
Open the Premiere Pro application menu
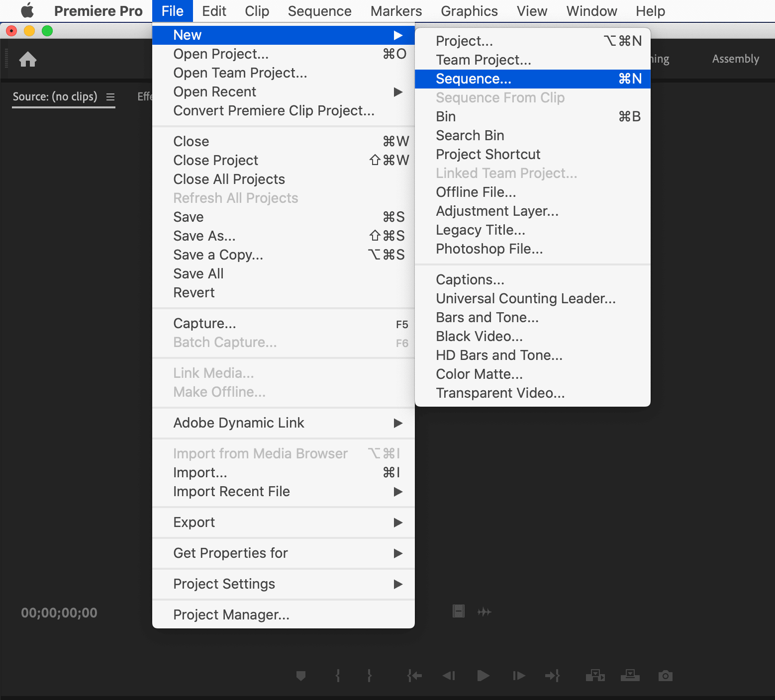click(98, 11)
